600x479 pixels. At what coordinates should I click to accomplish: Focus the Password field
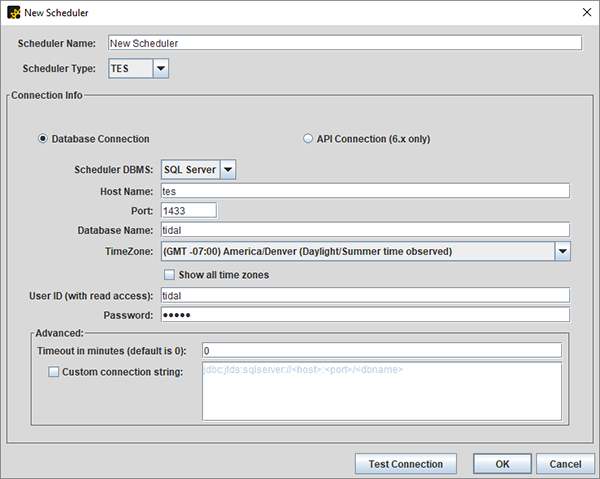(x=364, y=315)
